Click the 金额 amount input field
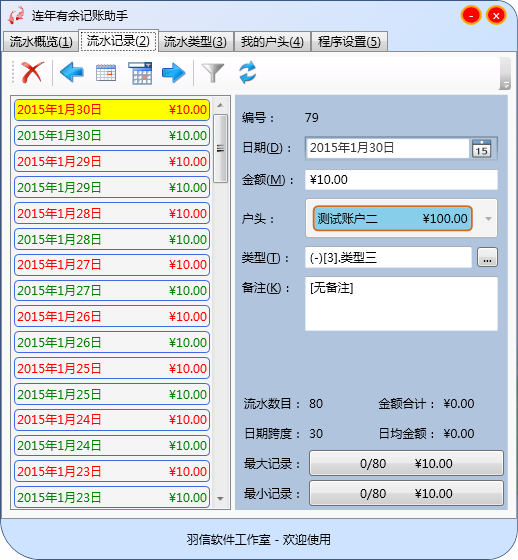 [401, 180]
